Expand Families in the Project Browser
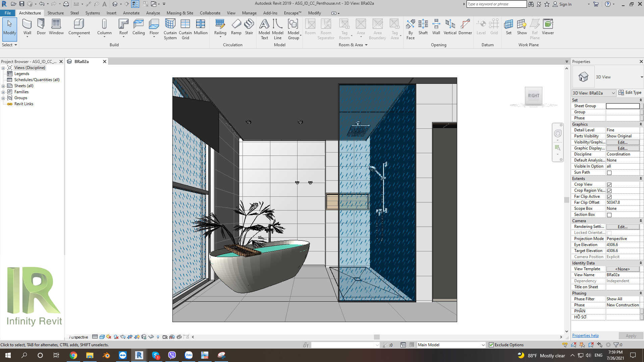The width and height of the screenshot is (644, 362). [3, 92]
